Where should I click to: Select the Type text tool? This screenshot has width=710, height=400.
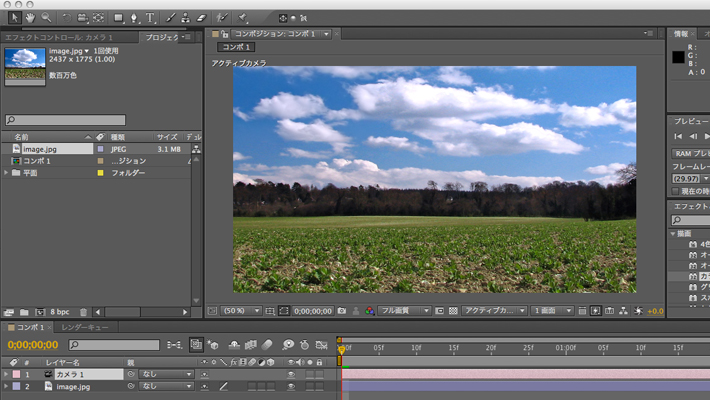[150, 17]
